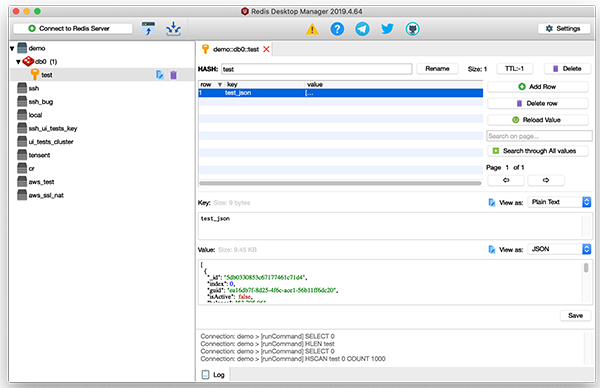Open the Telegram channel icon
This screenshot has width=600, height=388.
coord(362,29)
